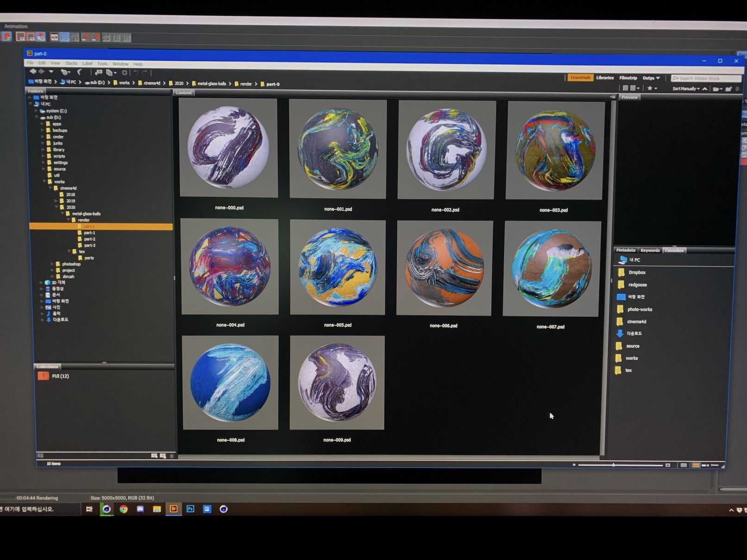Toggle the ascending order arrow beside Sort Manually
The height and width of the screenshot is (560, 747).
coord(705,88)
